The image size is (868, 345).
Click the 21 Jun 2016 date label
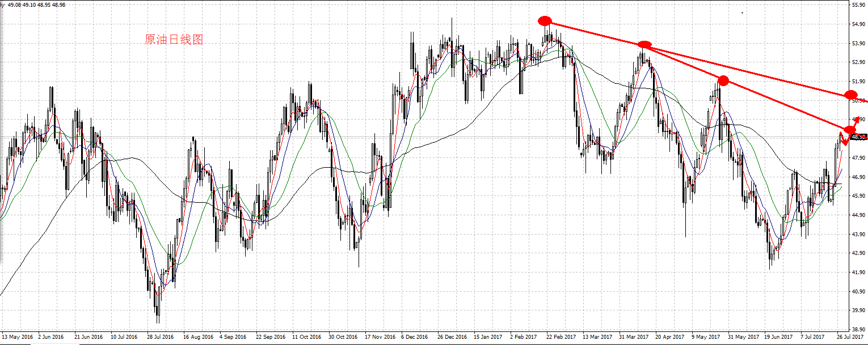(89, 337)
